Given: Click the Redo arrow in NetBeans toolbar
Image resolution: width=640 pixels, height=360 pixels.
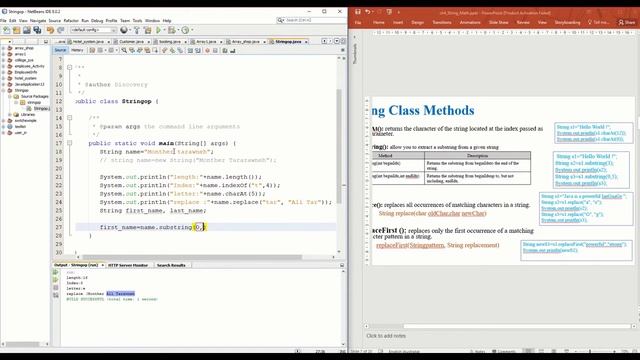Looking at the screenshot, I should click(x=60, y=30).
